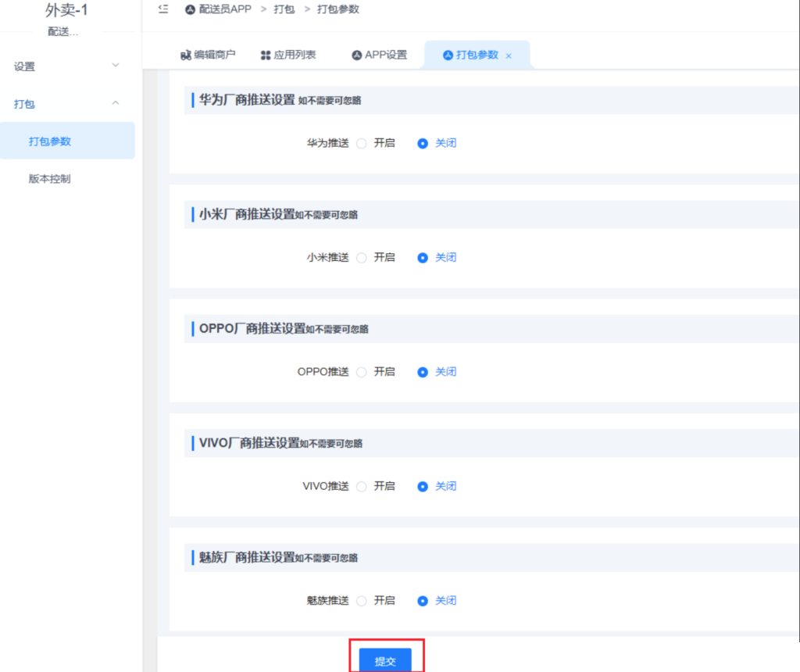Turn on OPPO推送 radio option
Image resolution: width=800 pixels, height=672 pixels.
coord(362,373)
